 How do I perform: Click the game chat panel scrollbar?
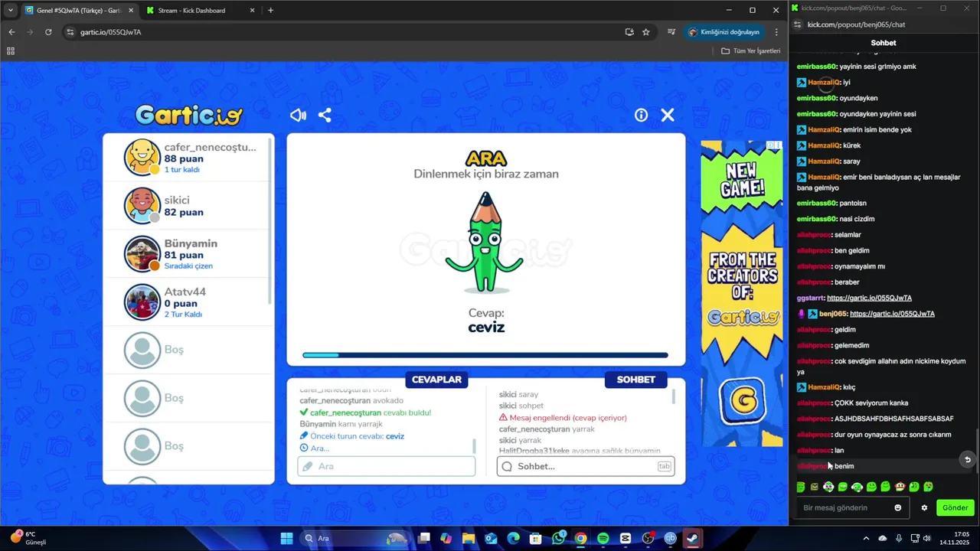point(674,396)
